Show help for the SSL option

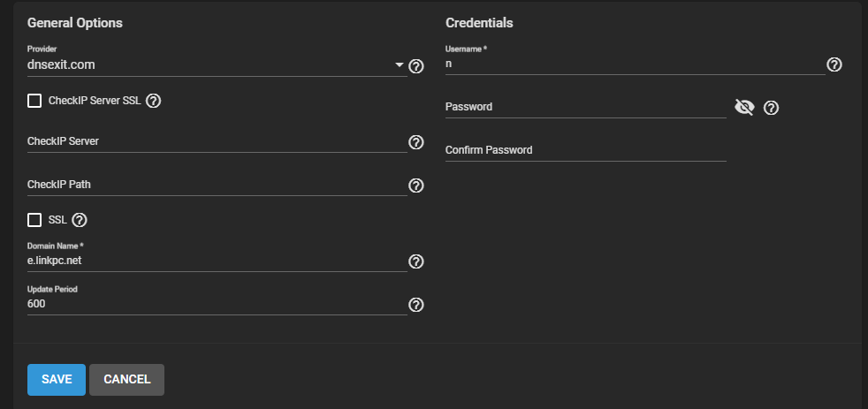click(x=80, y=220)
